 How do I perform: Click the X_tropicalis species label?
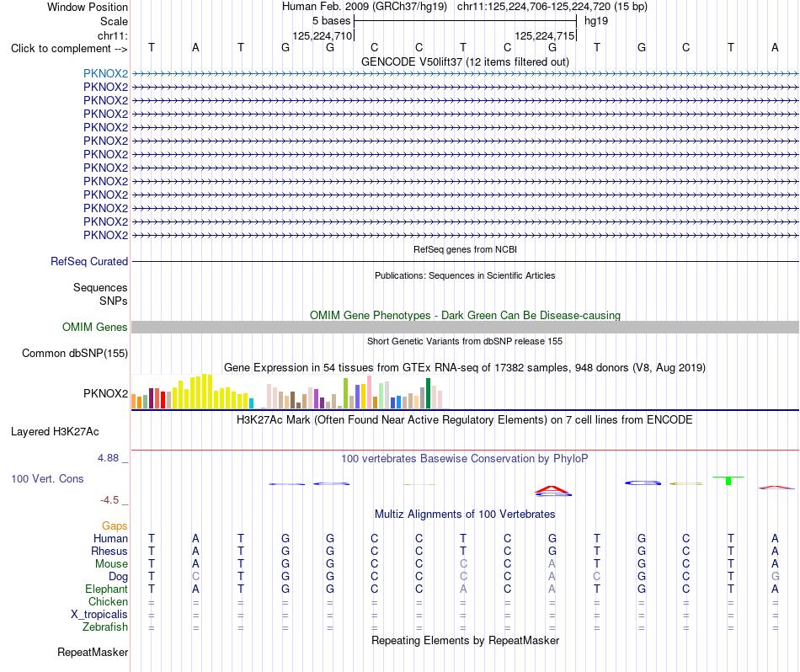coord(99,615)
